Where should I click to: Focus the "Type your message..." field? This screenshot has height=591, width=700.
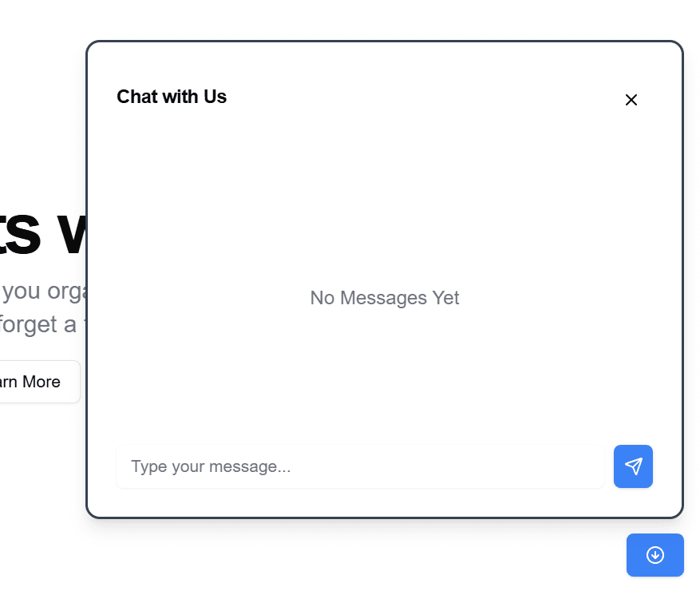pos(359,466)
